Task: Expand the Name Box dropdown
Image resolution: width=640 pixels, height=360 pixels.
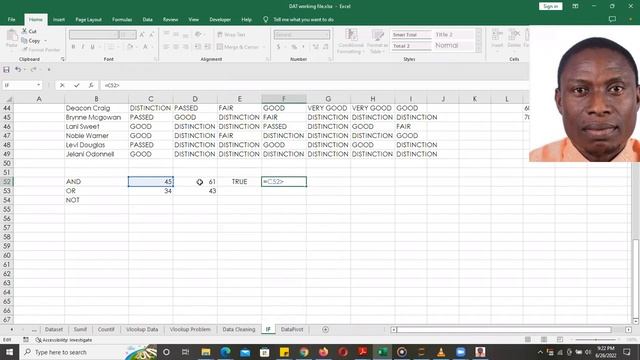Action: tap(38, 85)
